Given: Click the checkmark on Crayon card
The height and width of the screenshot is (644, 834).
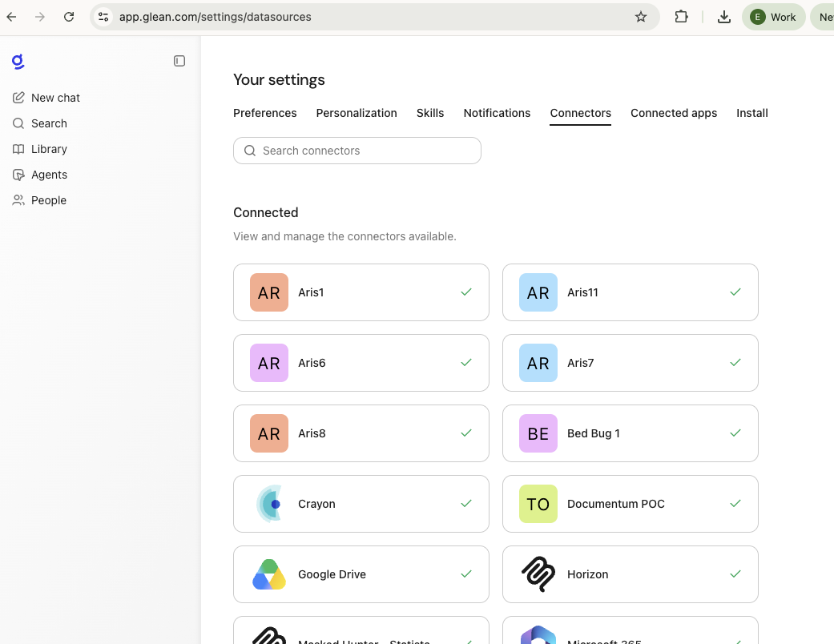Looking at the screenshot, I should click(466, 504).
